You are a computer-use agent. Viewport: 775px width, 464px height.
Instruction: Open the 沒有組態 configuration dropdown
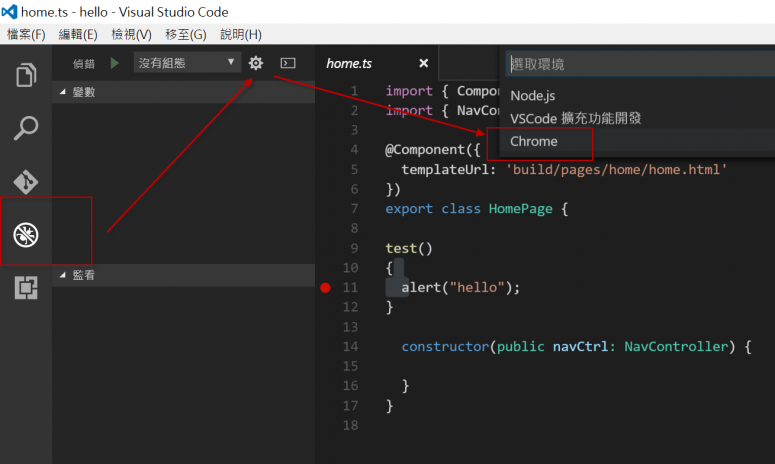pyautogui.click(x=187, y=63)
